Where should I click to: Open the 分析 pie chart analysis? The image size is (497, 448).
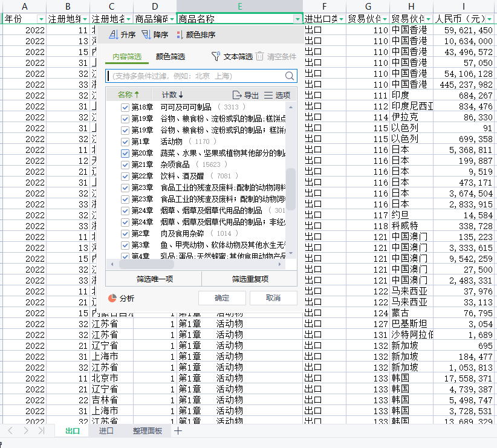pos(121,298)
